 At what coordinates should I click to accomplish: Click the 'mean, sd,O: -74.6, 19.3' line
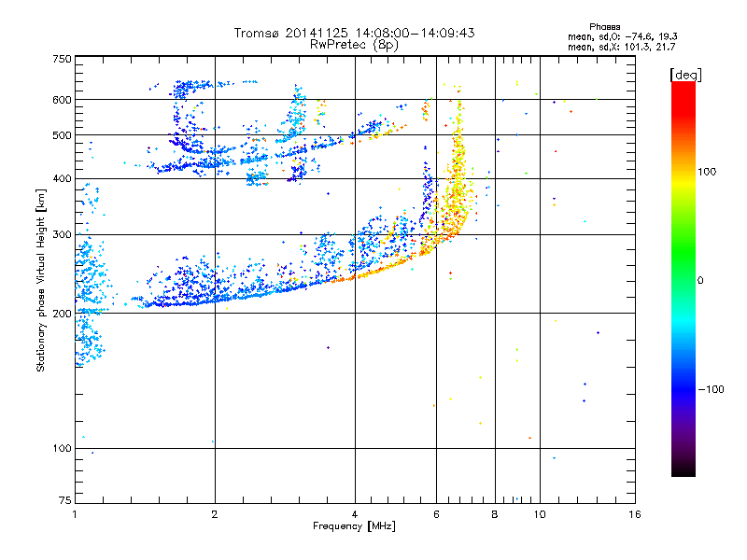[x=623, y=36]
